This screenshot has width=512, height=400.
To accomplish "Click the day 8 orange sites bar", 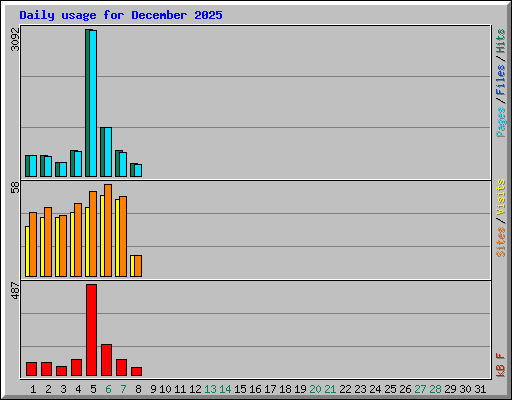I will [138, 266].
